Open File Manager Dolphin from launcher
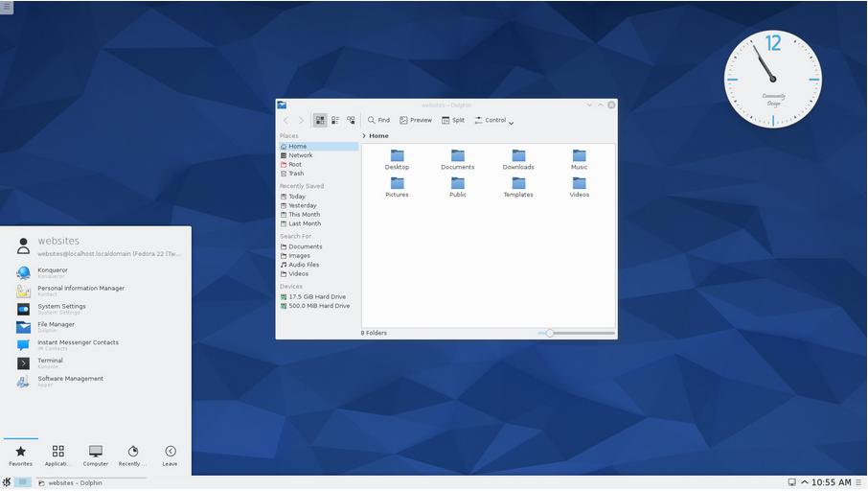This screenshot has height=491, width=868. click(94, 327)
